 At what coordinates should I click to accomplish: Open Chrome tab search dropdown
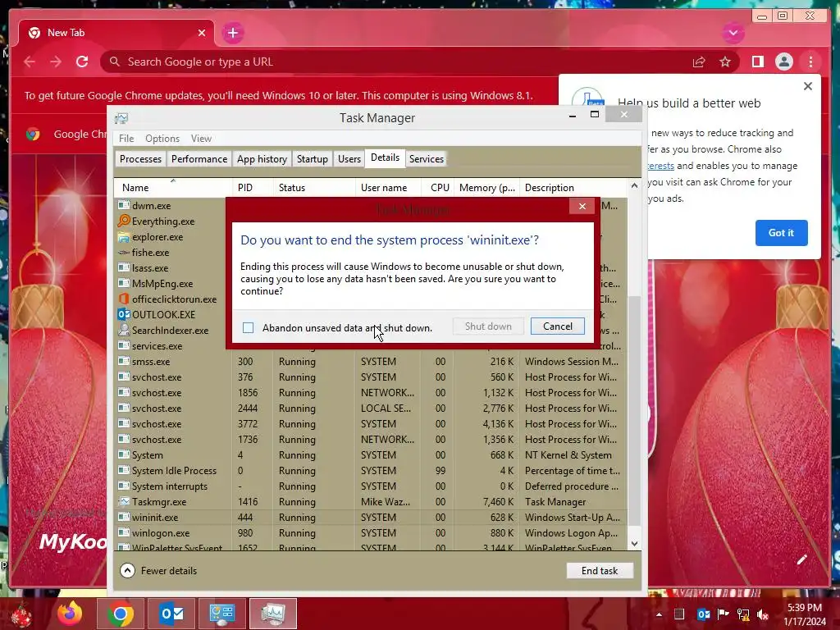click(x=733, y=33)
